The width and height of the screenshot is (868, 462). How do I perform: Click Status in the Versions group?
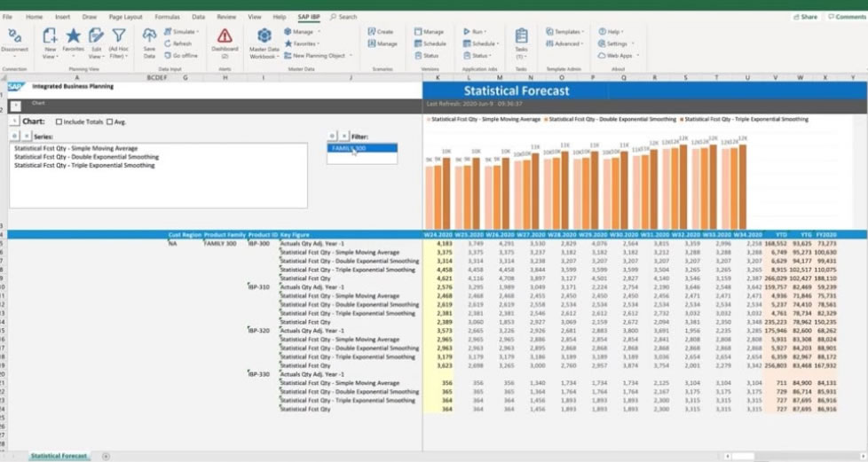click(x=427, y=55)
